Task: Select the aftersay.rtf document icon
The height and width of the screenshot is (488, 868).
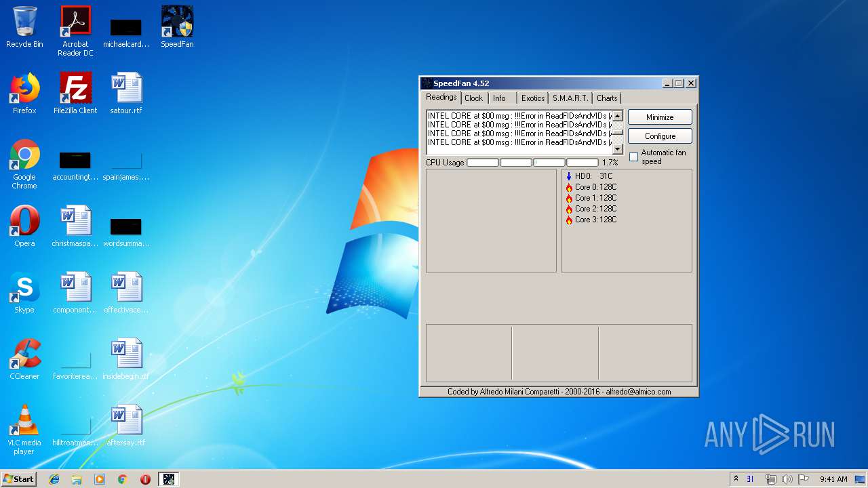Action: (126, 426)
